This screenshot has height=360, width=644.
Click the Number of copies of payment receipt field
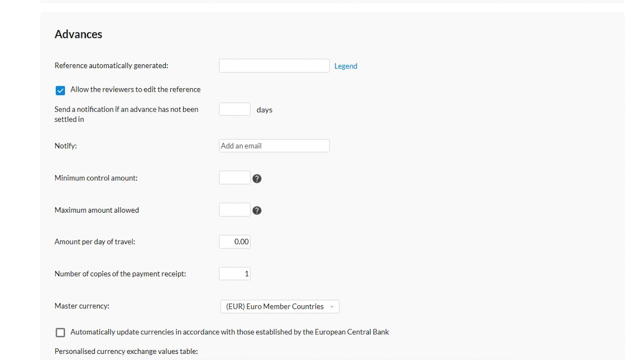(x=234, y=273)
